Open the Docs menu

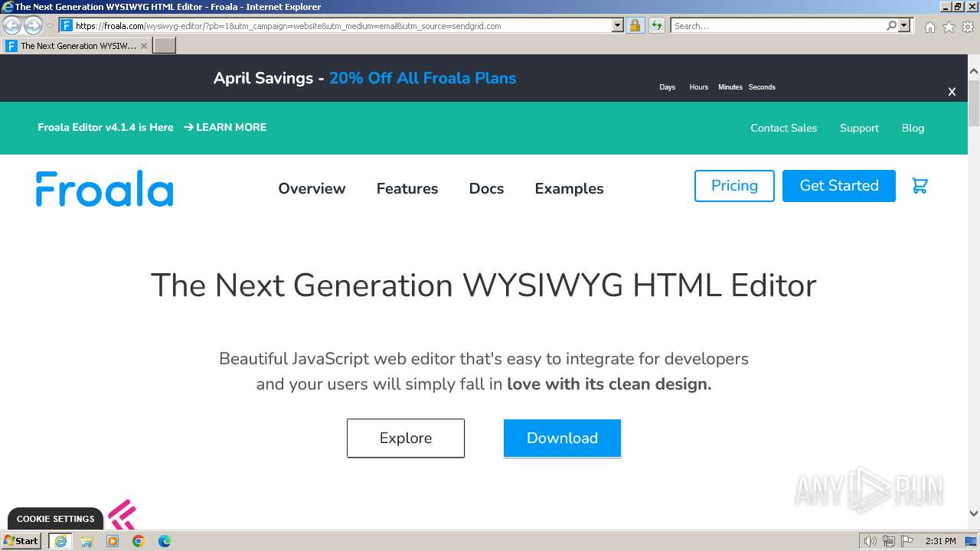pyautogui.click(x=486, y=188)
